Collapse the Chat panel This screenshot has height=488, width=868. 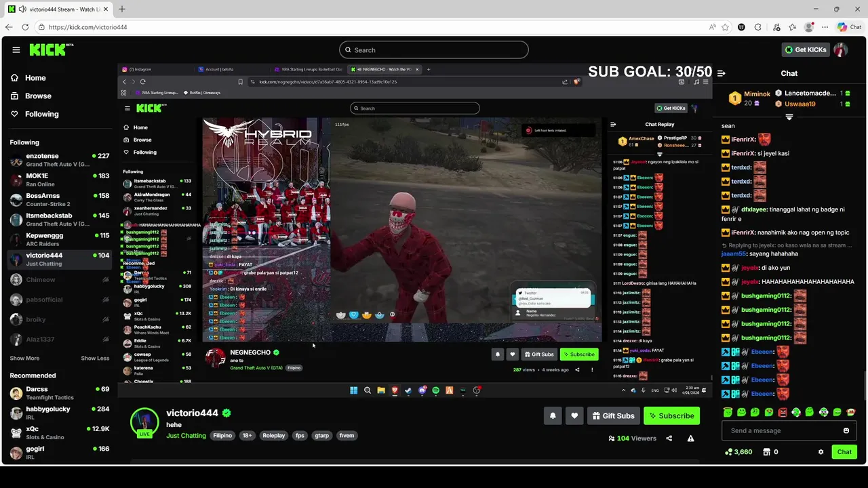(x=721, y=73)
